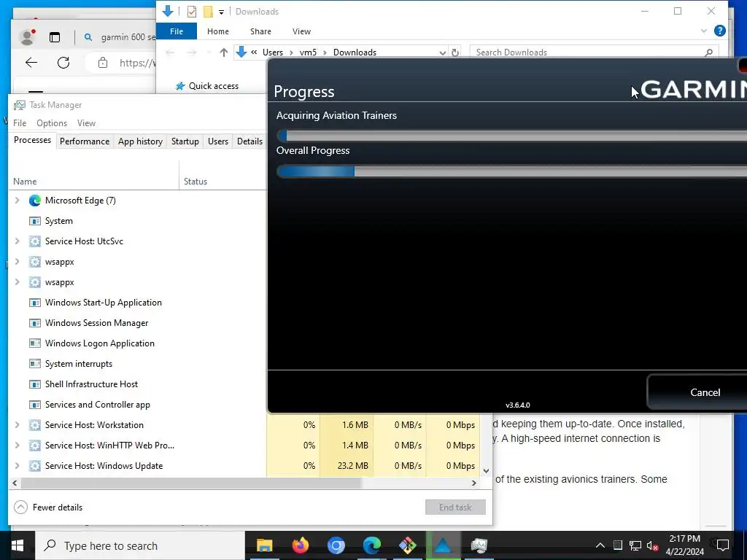
Task: Expand Service Host: Workstation process
Action: pos(18,425)
